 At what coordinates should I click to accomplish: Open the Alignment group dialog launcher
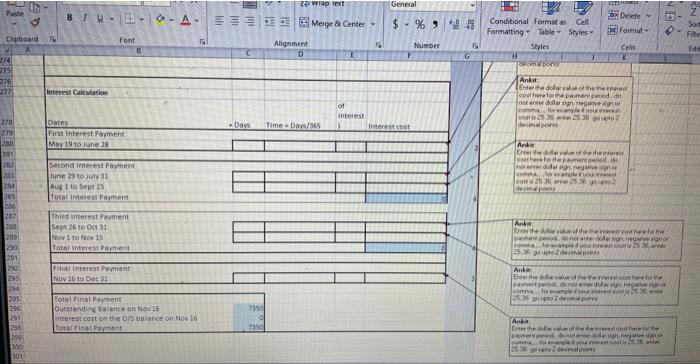[x=379, y=45]
